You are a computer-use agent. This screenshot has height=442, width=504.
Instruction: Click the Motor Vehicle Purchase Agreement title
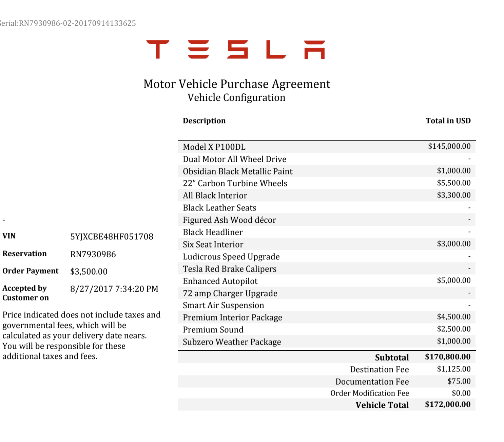coord(237,84)
